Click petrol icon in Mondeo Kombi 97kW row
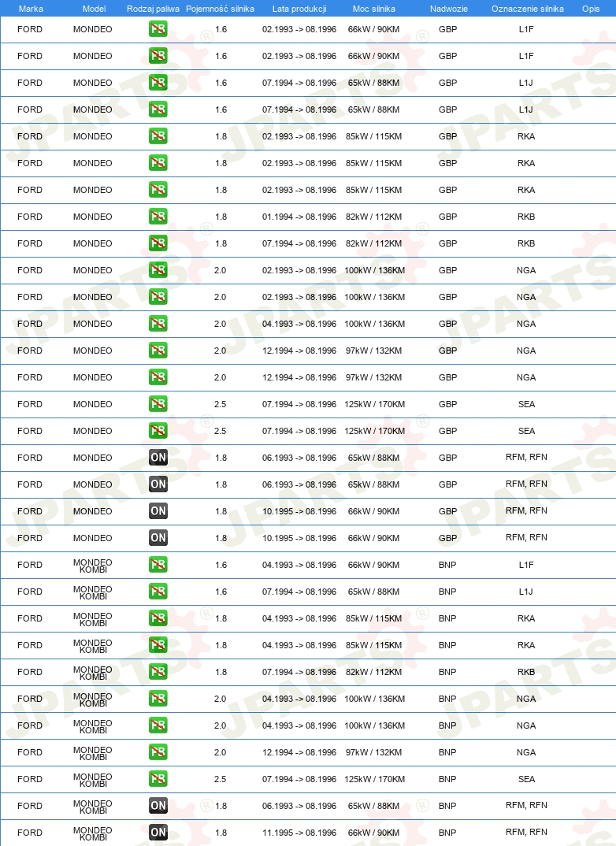The image size is (616, 846). [158, 752]
